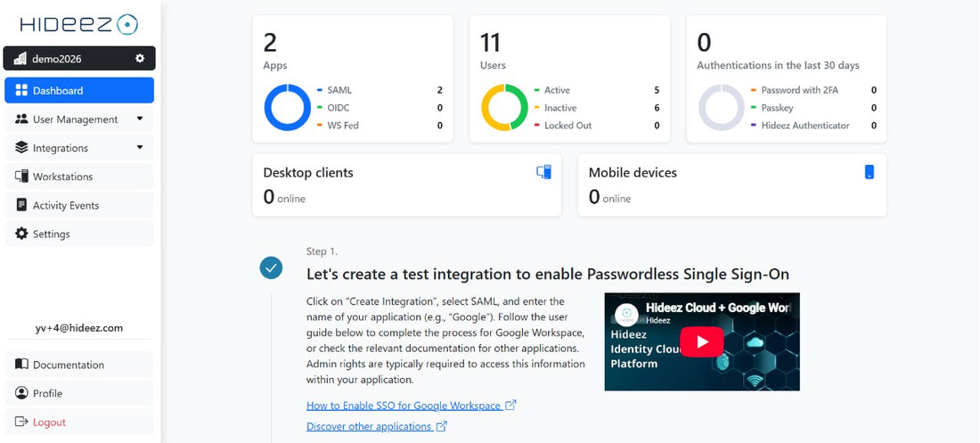This screenshot has height=443, width=980.
Task: Click the Mobile devices card title
Action: pos(633,173)
